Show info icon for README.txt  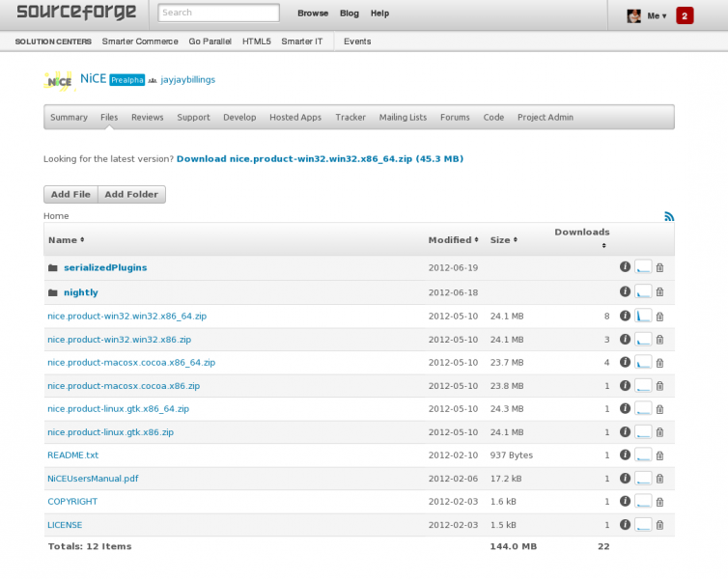625,455
